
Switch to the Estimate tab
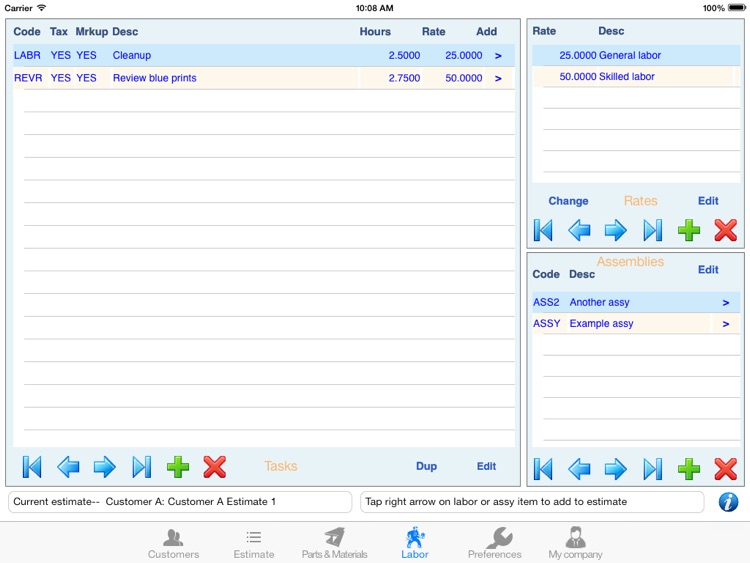(254, 543)
